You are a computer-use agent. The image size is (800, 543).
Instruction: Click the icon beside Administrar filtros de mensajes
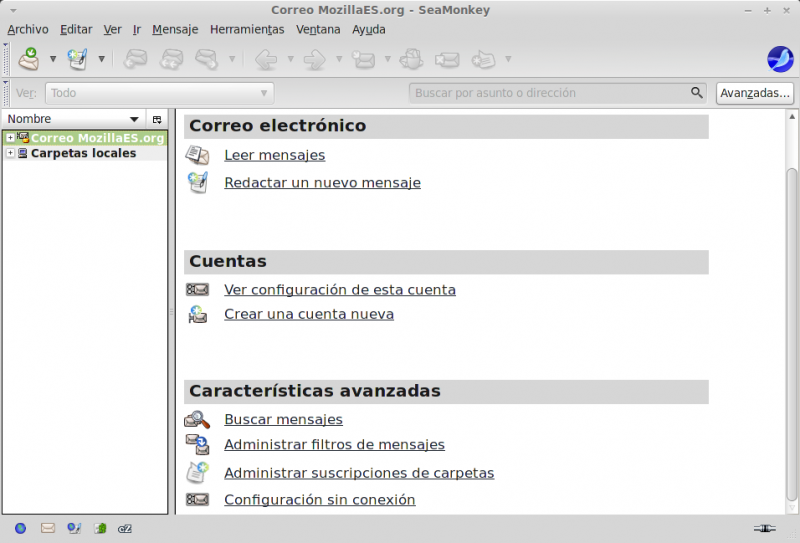197,444
